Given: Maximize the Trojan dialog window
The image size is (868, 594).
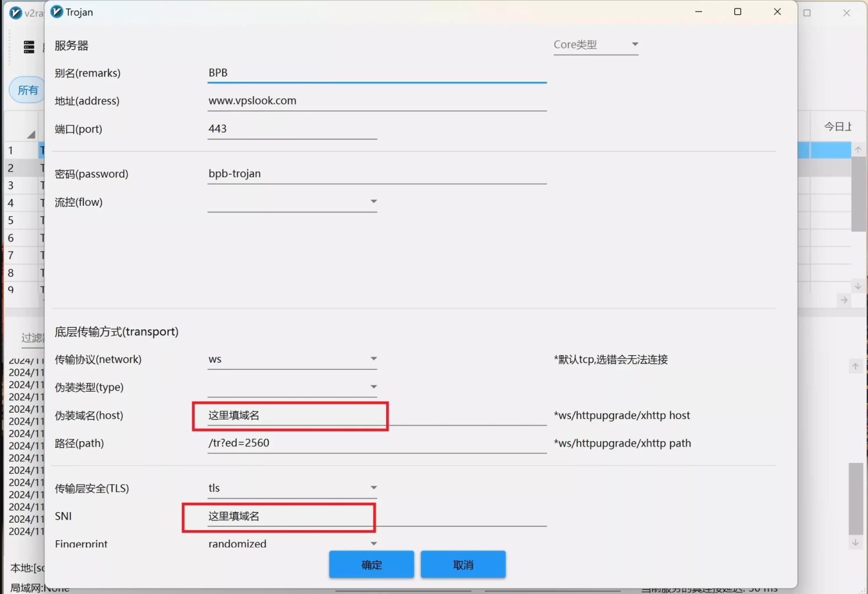Looking at the screenshot, I should [x=738, y=12].
